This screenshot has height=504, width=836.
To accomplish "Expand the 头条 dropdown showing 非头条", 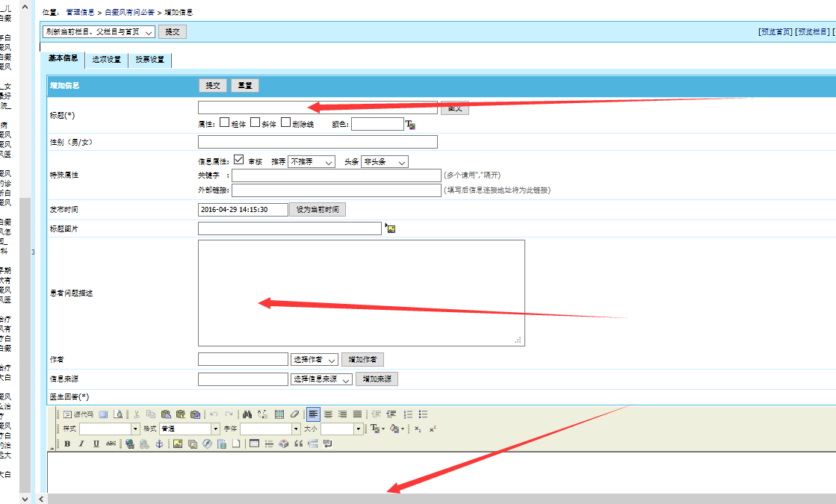I will (384, 162).
